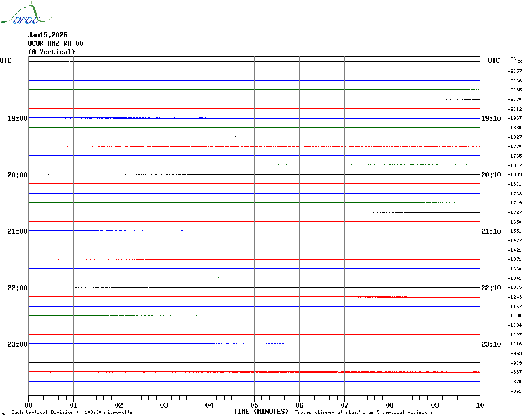
Task: Click the (A Vertical) component label
Action: (x=51, y=52)
